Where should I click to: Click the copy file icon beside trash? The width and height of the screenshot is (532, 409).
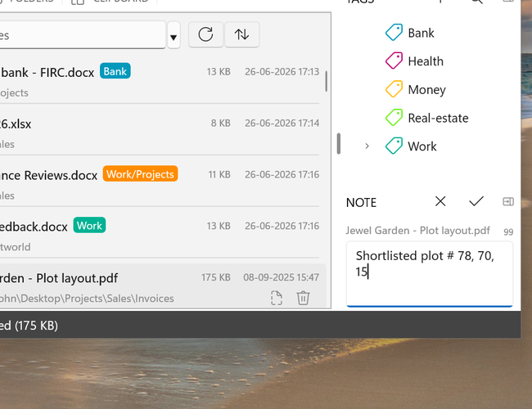[x=277, y=298]
